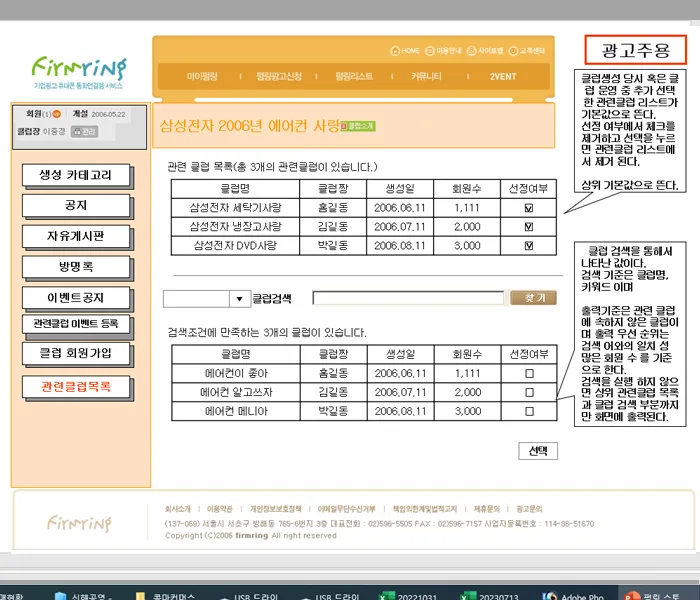Select 공지 in the sidebar
This screenshot has height=600, width=700.
[76, 205]
